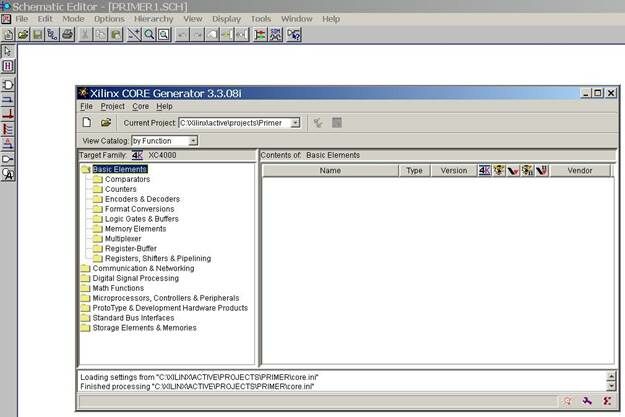Click the New sheet icon in Schematic Editor toolbar
625x417 pixels.
(8, 35)
